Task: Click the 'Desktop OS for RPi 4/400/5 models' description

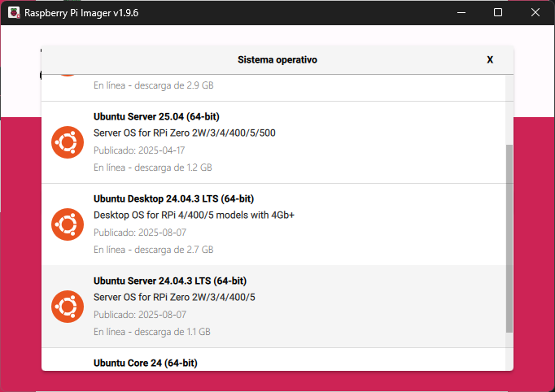Action: click(x=194, y=215)
